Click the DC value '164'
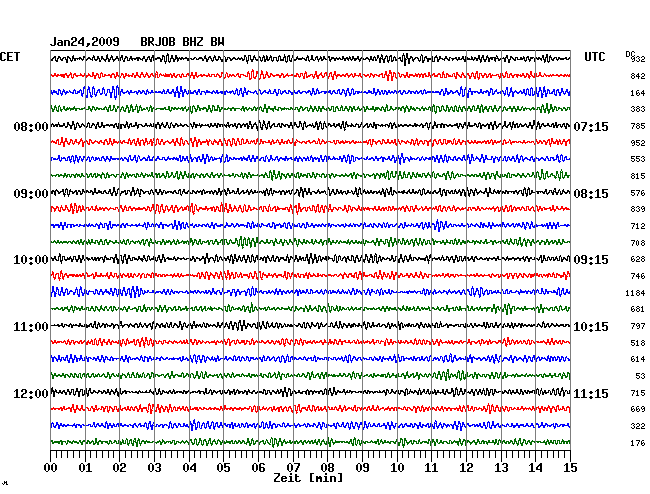This screenshot has width=650, height=494. pyautogui.click(x=638, y=93)
